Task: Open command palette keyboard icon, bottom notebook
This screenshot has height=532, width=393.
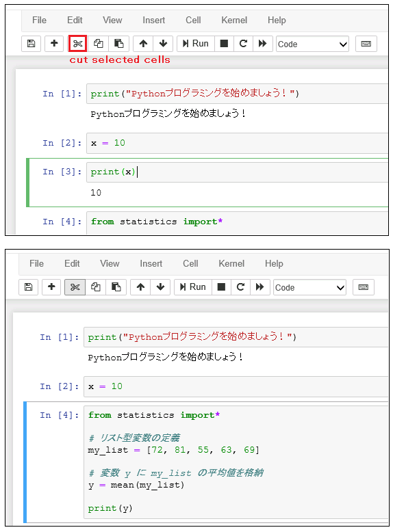Action: pyautogui.click(x=363, y=287)
